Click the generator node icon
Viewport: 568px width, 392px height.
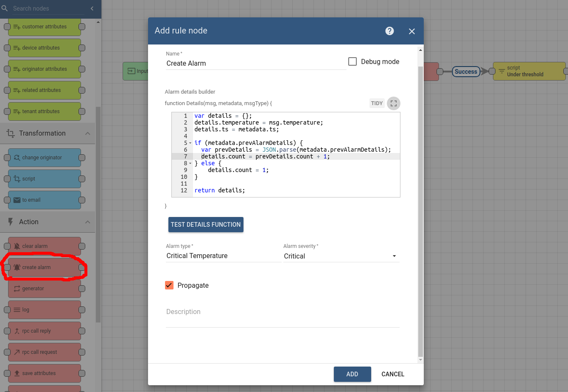click(17, 289)
